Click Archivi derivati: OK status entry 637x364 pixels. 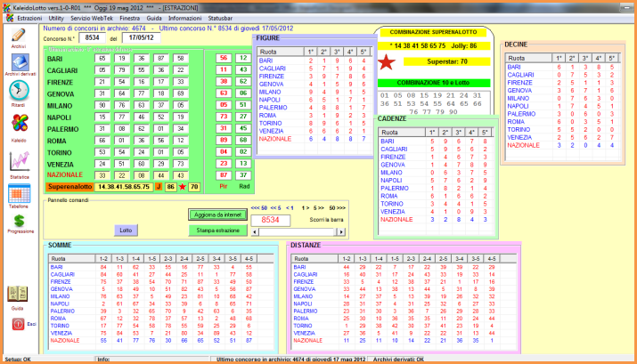click(398, 360)
